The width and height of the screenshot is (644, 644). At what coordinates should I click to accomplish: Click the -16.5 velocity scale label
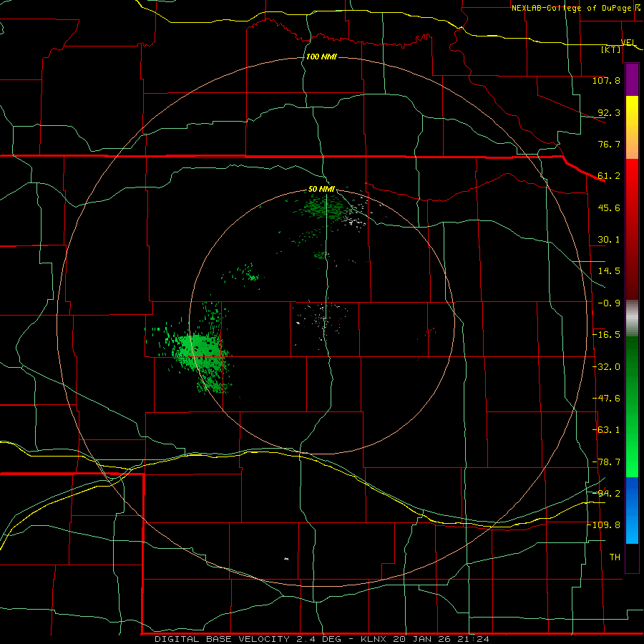coord(606,335)
